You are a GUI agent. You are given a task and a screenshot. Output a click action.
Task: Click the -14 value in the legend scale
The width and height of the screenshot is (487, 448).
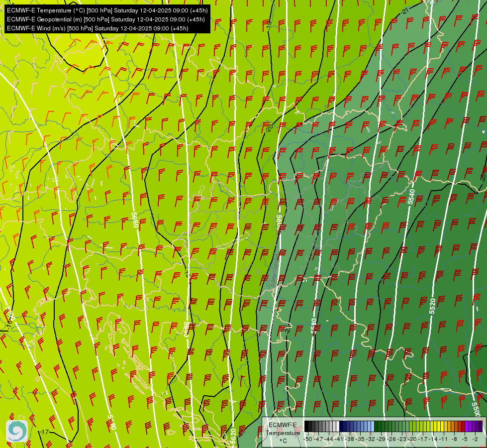coord(434,439)
